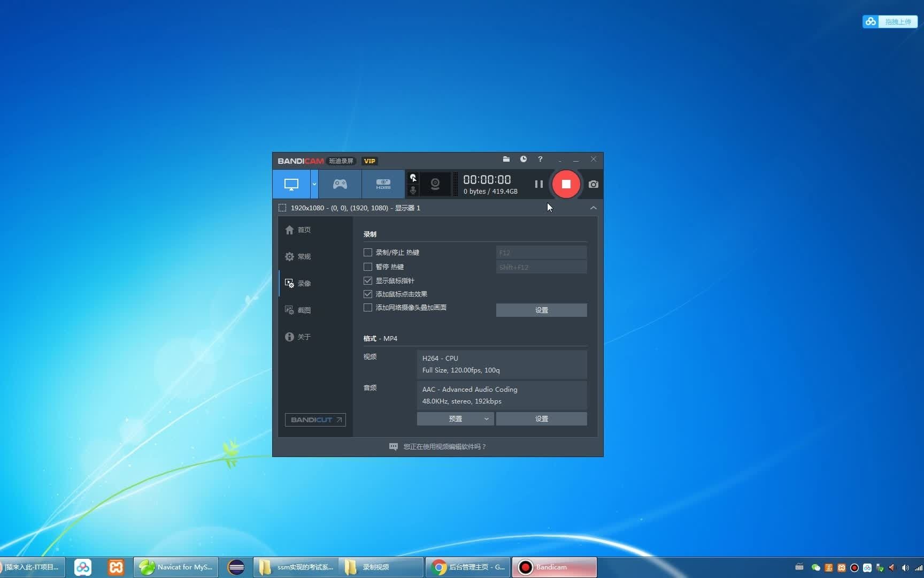This screenshot has width=924, height=578.
Task: Open recording 设置 button beside webcam option
Action: (x=541, y=310)
